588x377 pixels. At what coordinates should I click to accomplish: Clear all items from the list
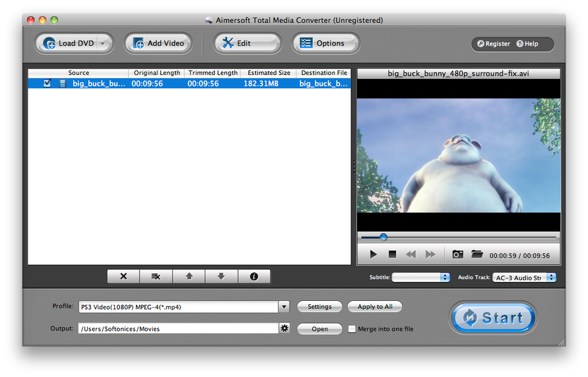[156, 277]
